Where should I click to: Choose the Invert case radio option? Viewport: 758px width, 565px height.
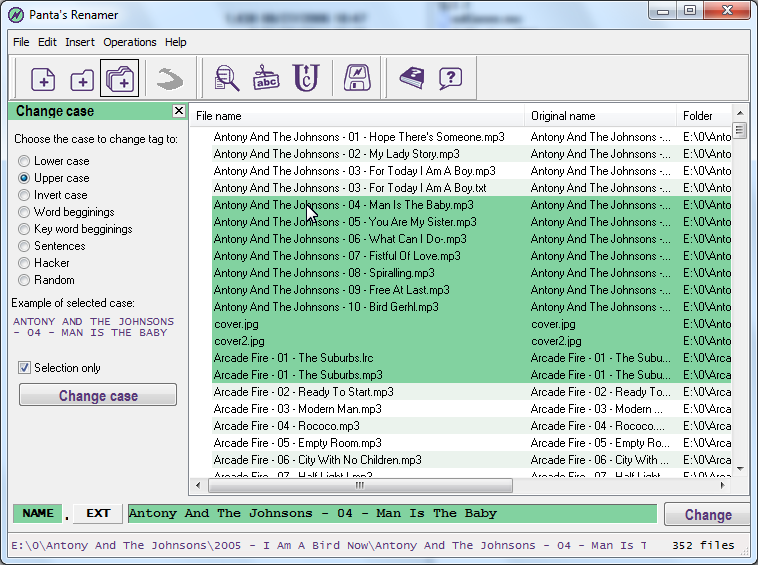point(24,195)
